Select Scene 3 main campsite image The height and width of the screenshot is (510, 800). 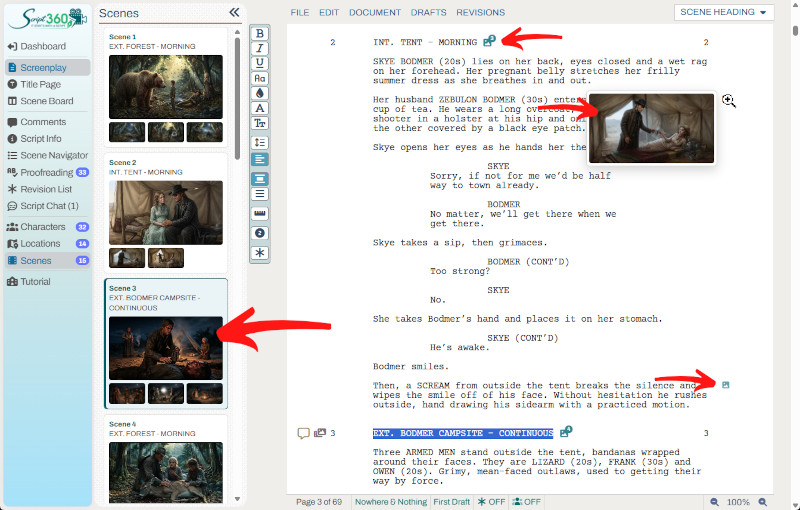[166, 348]
